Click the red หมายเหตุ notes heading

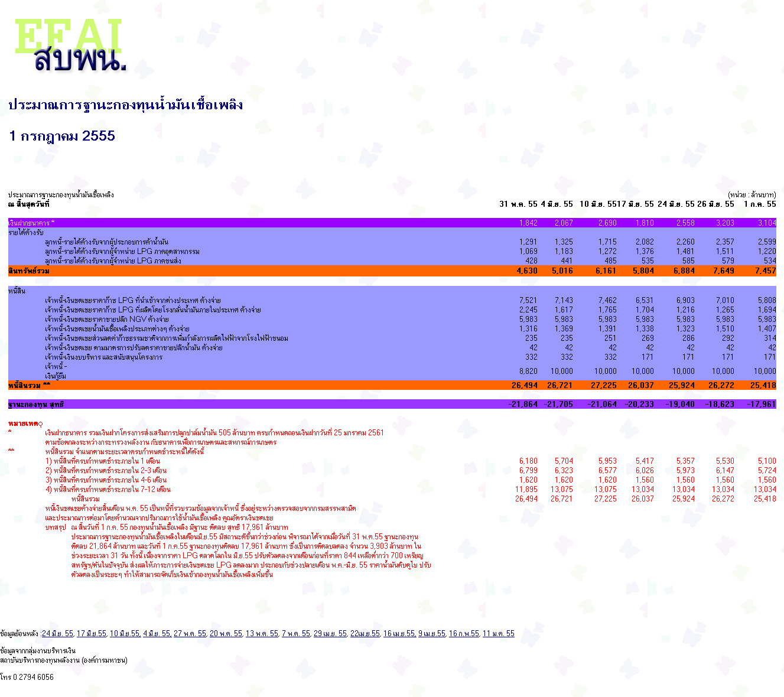click(25, 424)
